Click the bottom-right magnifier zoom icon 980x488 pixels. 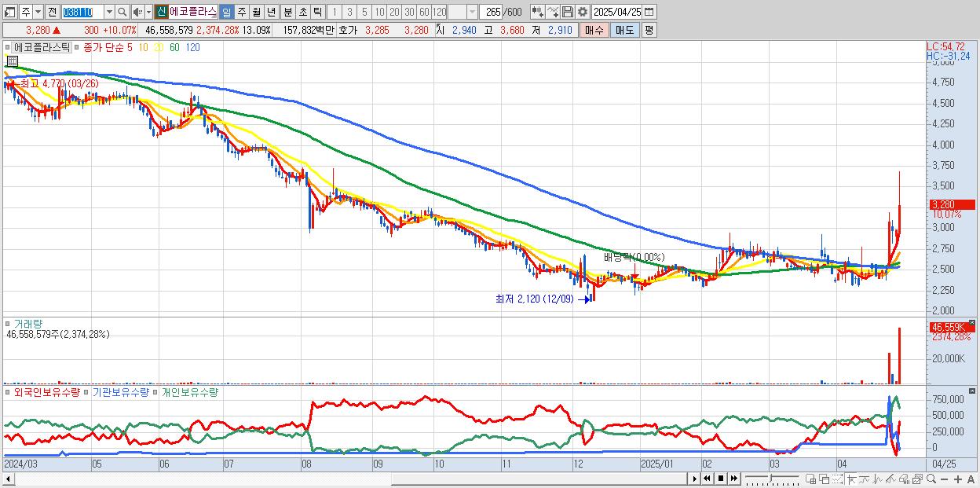(x=931, y=479)
